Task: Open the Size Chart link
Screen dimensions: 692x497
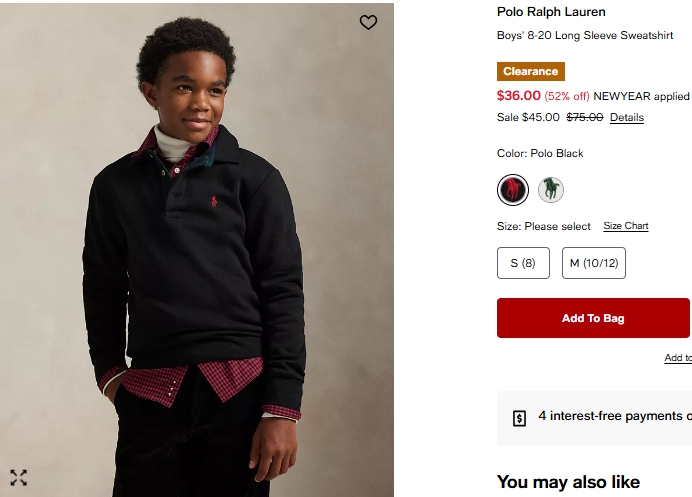Action: (x=625, y=226)
